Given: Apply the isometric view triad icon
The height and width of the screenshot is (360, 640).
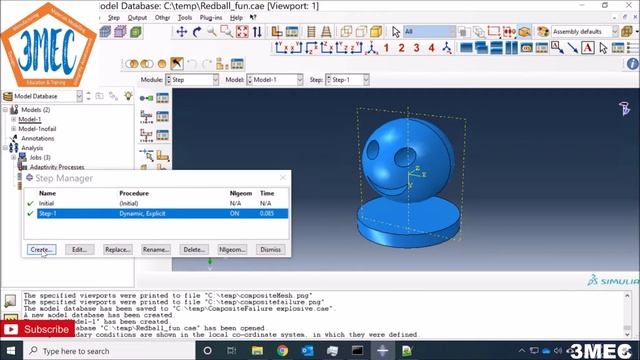Looking at the screenshot, I should point(371,48).
